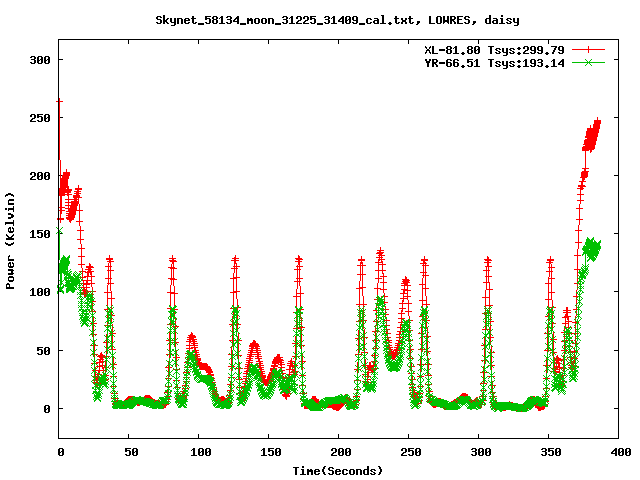
Task: Click the red starting spike near 265 Kelvin
Action: (x=60, y=102)
